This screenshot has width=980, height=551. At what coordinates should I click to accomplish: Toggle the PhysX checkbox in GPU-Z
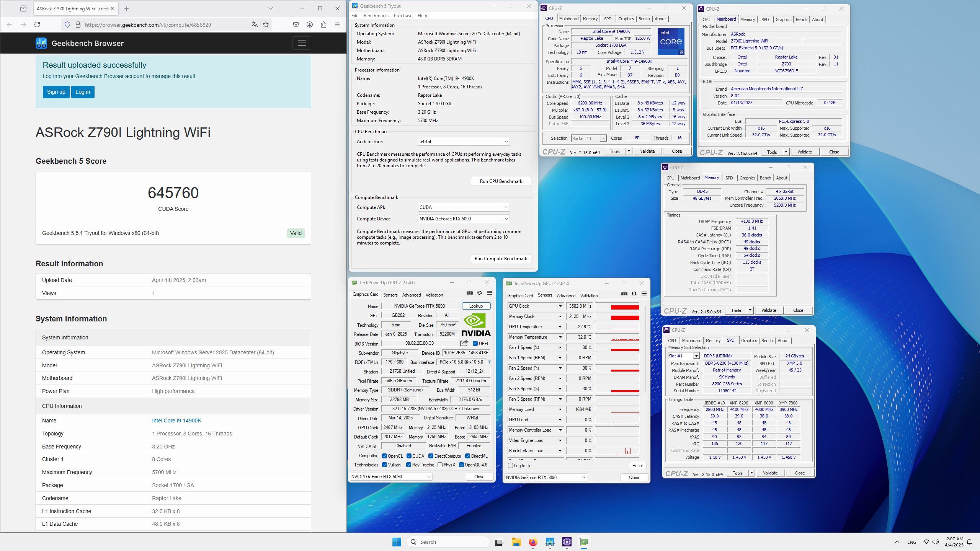tap(440, 465)
